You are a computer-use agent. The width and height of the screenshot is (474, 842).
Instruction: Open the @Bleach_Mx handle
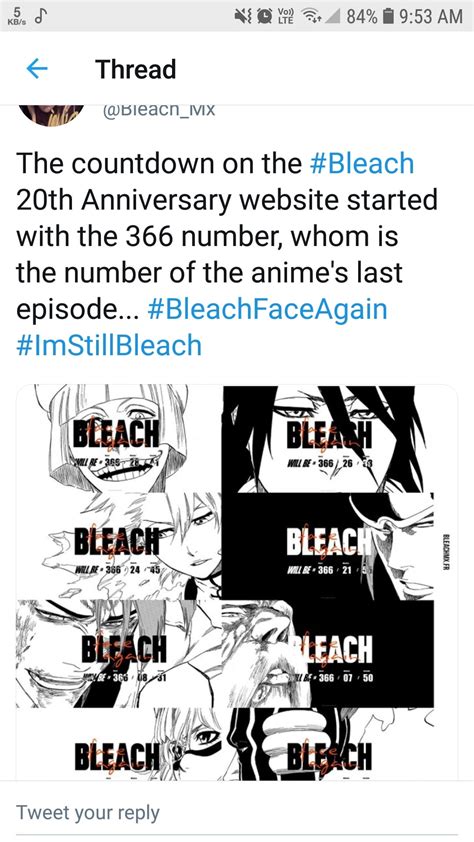tap(158, 110)
